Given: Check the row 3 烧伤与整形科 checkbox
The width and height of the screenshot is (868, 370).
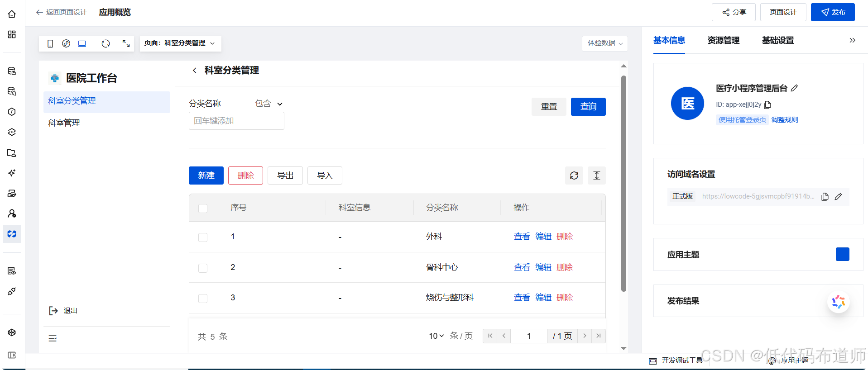Looking at the screenshot, I should [x=203, y=298].
